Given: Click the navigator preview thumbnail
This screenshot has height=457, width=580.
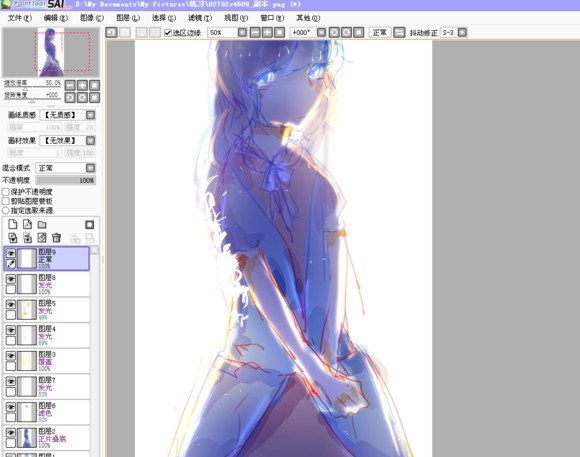Looking at the screenshot, I should click(x=51, y=52).
